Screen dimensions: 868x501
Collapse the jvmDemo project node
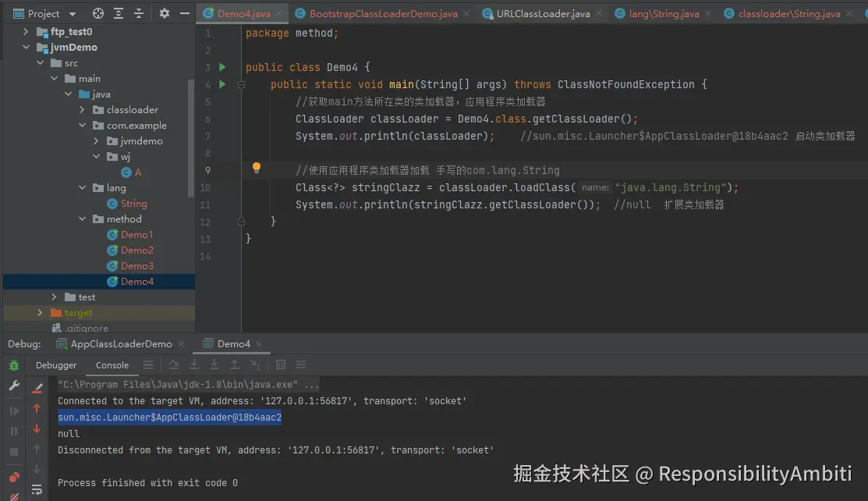coord(26,47)
